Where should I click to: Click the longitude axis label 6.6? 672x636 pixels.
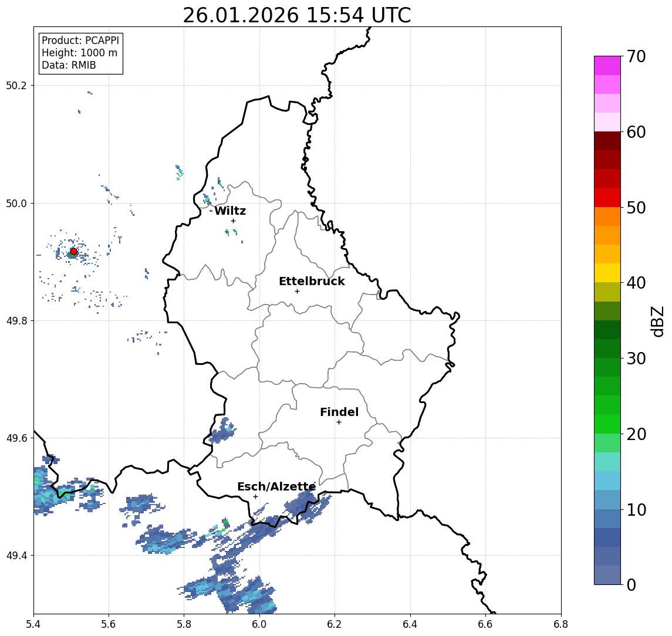(485, 624)
